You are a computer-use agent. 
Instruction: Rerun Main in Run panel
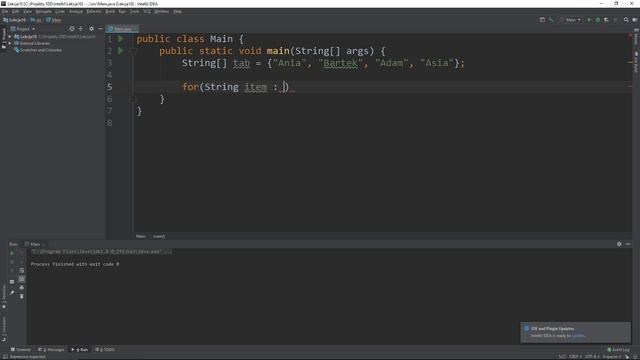point(12,253)
